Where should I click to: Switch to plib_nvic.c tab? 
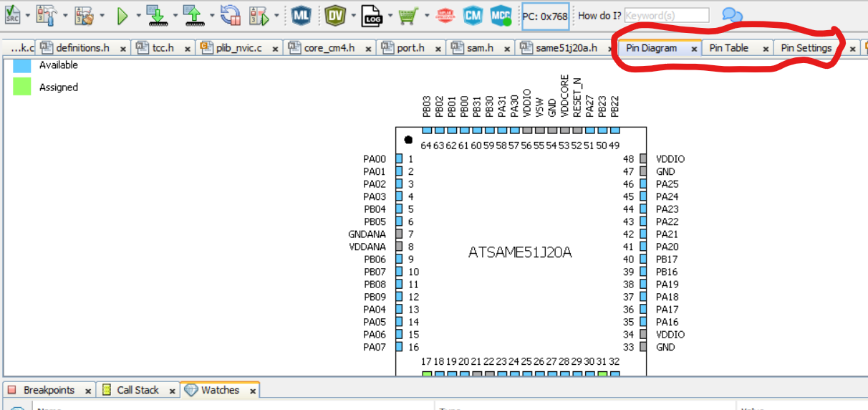pyautogui.click(x=239, y=48)
